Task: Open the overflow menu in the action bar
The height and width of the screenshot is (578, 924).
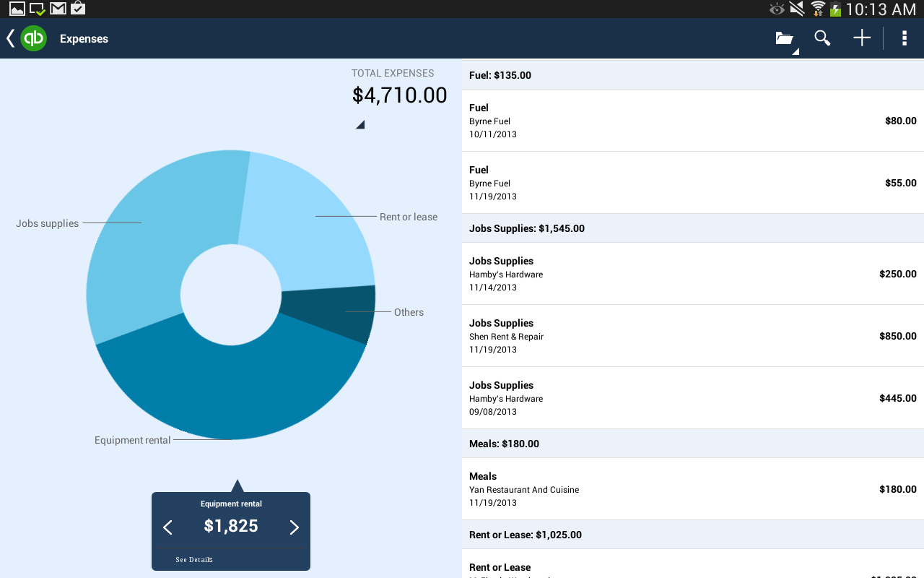Action: pyautogui.click(x=904, y=38)
